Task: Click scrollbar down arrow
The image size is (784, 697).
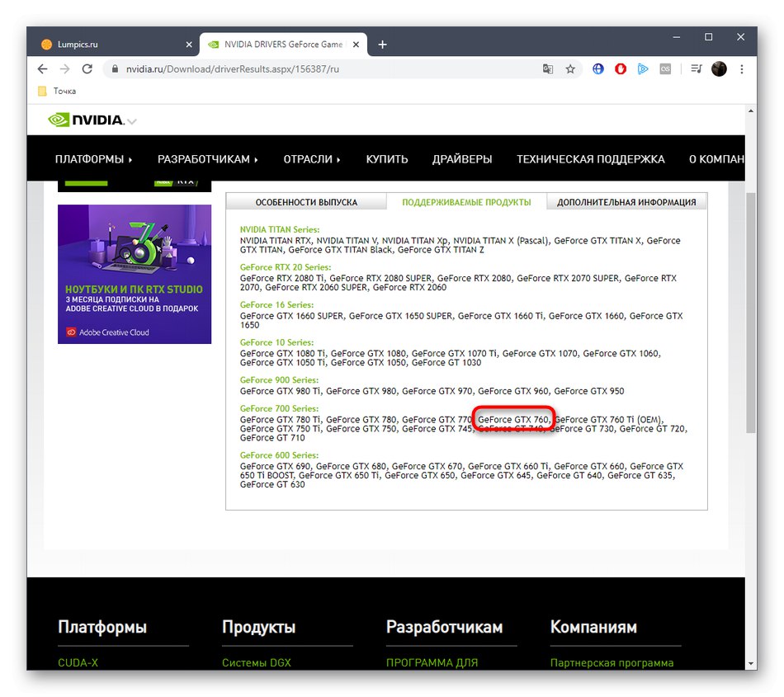Action: 750,663
